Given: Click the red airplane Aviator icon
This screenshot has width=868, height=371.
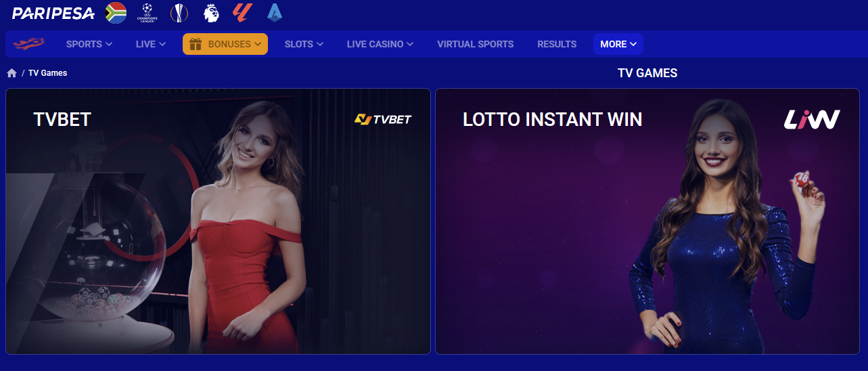Looking at the screenshot, I should tap(28, 44).
